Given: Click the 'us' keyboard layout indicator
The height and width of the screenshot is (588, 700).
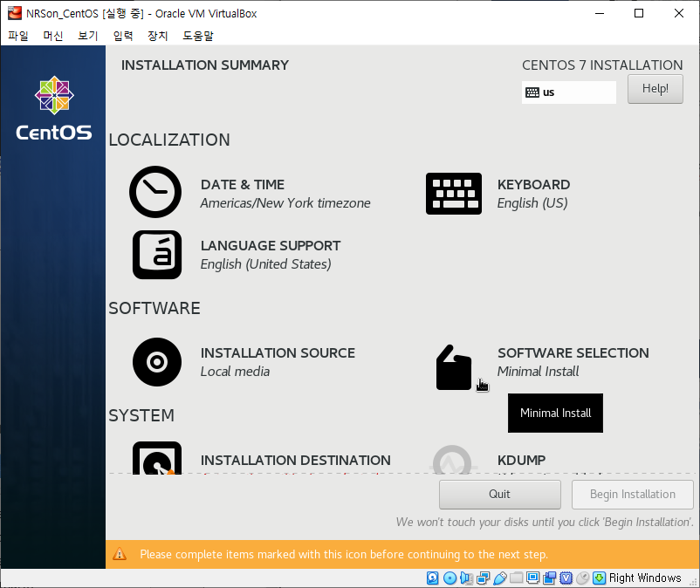Looking at the screenshot, I should pos(569,92).
